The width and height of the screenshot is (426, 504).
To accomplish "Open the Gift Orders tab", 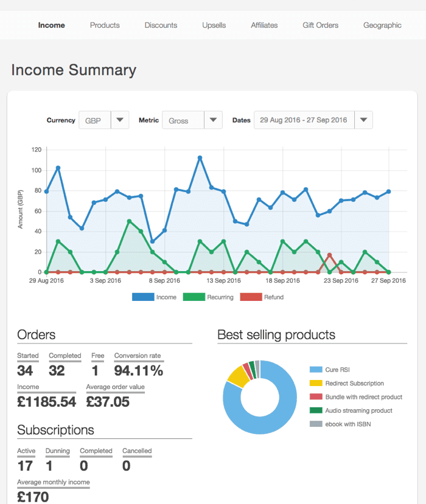I will tap(320, 26).
